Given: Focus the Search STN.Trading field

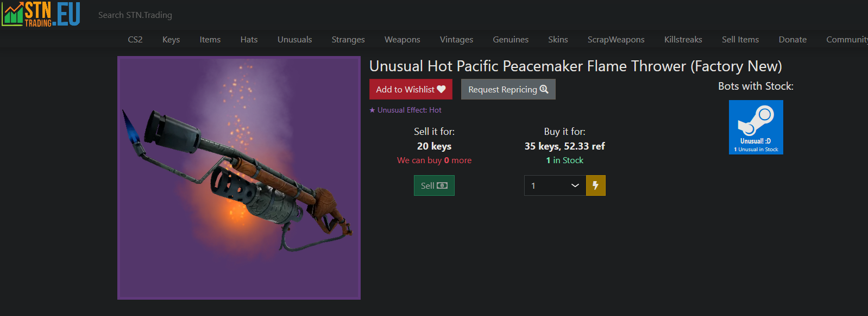Looking at the screenshot, I should pos(135,15).
